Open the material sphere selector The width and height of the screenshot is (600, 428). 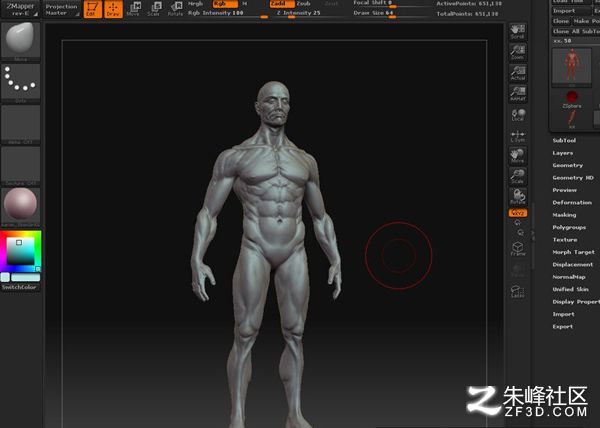tap(20, 207)
